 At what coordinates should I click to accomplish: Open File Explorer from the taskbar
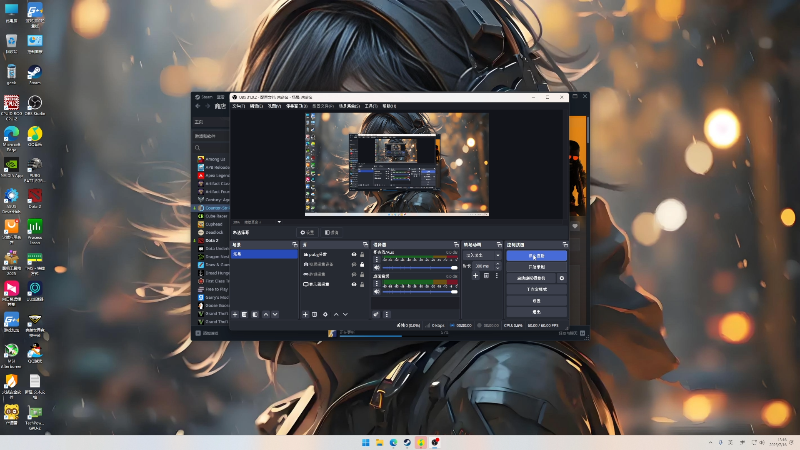coord(380,442)
